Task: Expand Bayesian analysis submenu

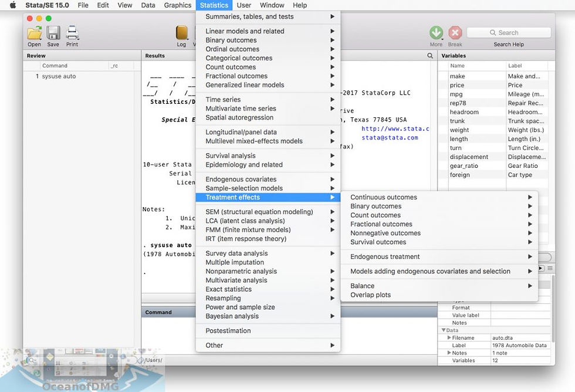Action: 268,316
